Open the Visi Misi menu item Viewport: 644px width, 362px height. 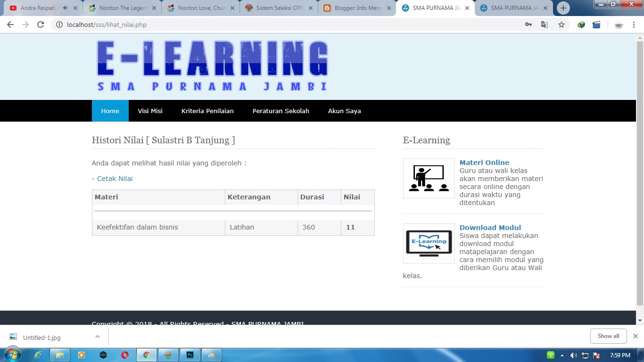[150, 111]
